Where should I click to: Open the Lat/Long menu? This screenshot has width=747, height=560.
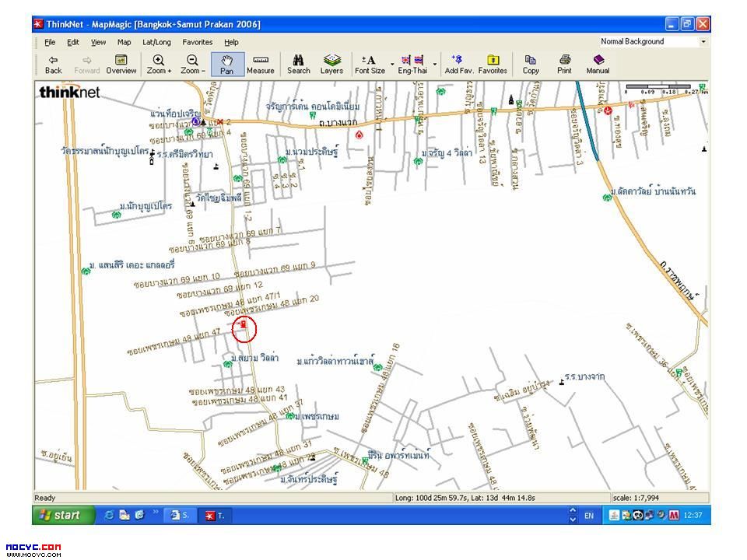point(156,42)
